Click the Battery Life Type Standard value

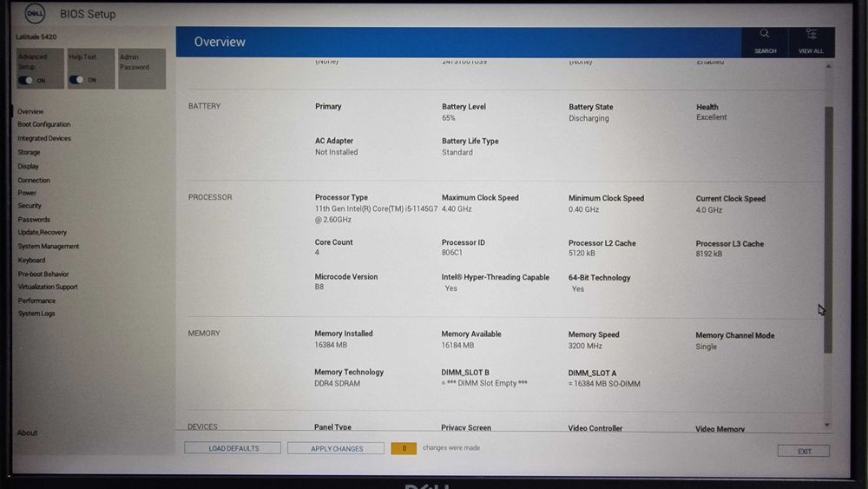pyautogui.click(x=457, y=152)
